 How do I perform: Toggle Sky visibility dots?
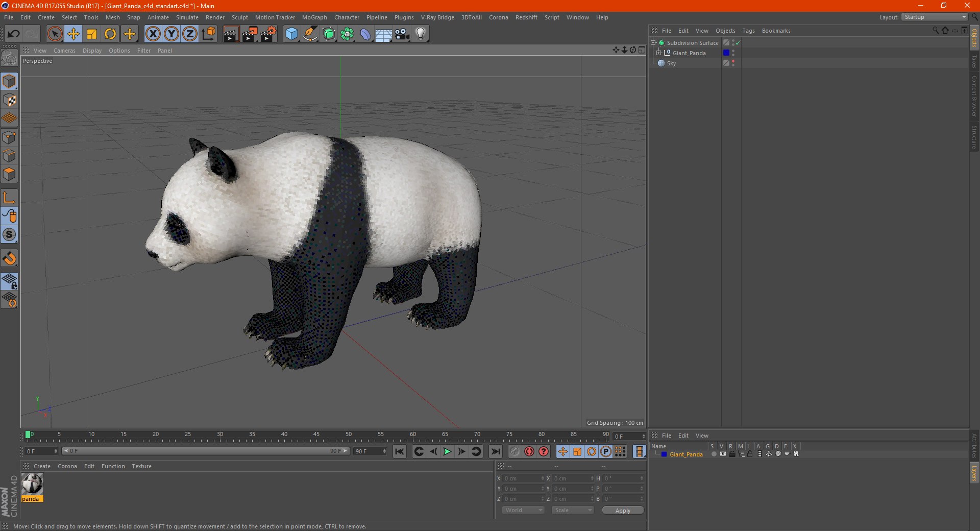[733, 63]
